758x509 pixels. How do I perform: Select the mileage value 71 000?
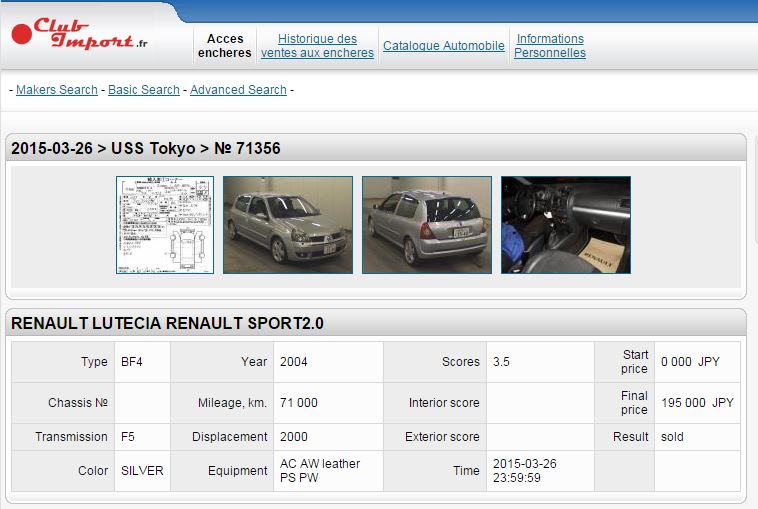click(x=299, y=403)
